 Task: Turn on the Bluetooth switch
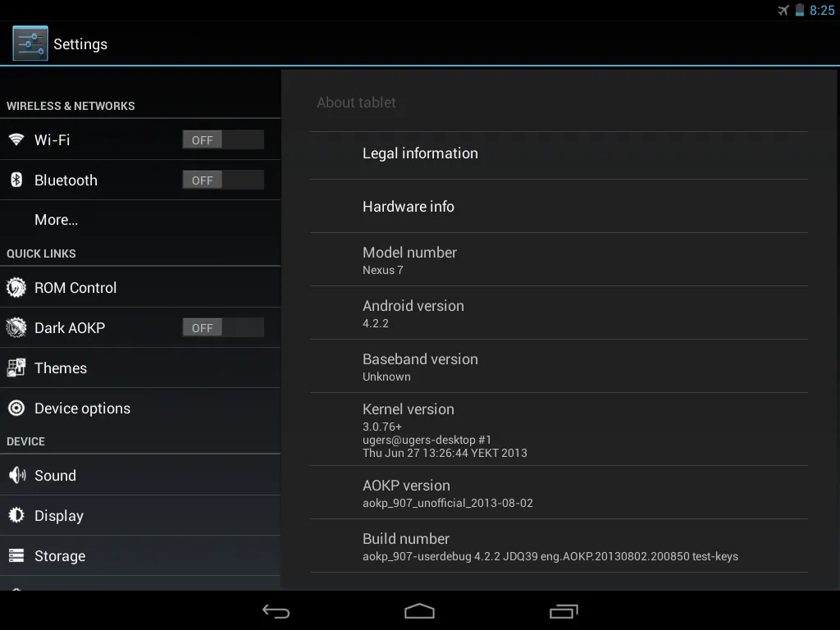click(223, 180)
